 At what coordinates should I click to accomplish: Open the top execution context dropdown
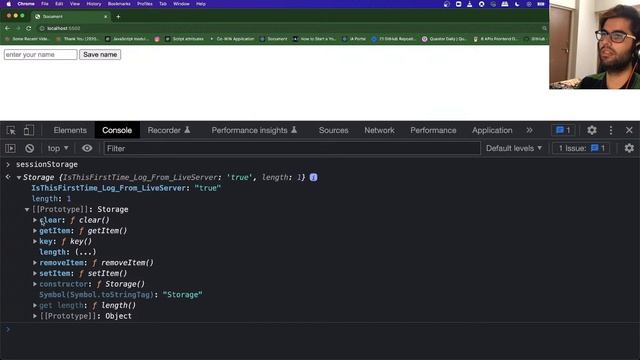click(58, 149)
